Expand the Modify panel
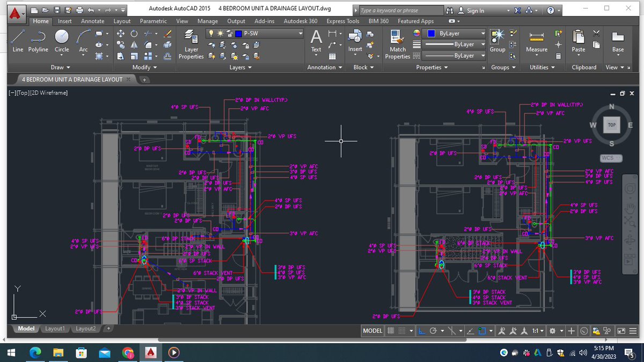 click(x=144, y=68)
